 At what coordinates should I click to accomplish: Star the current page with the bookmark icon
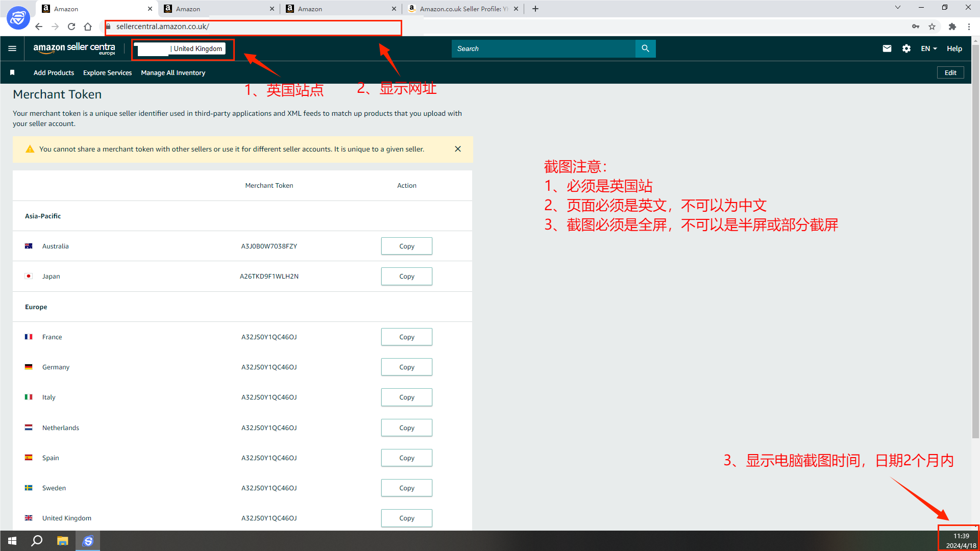tap(932, 26)
